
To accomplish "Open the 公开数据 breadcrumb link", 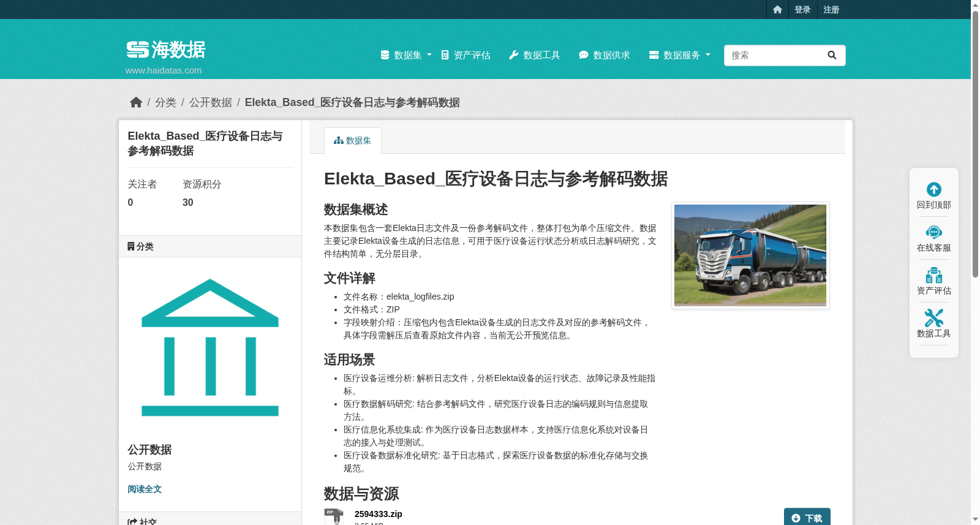I will coord(211,102).
